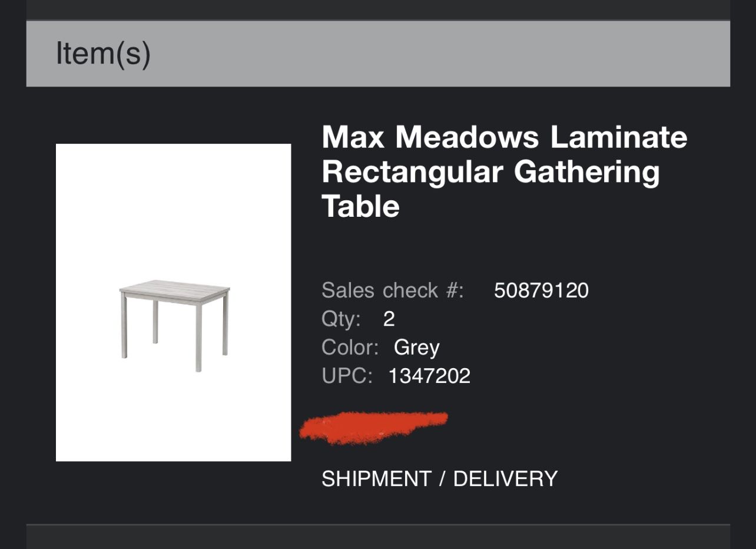Click the tabletop surface in product image
The width and height of the screenshot is (756, 549).
174,287
